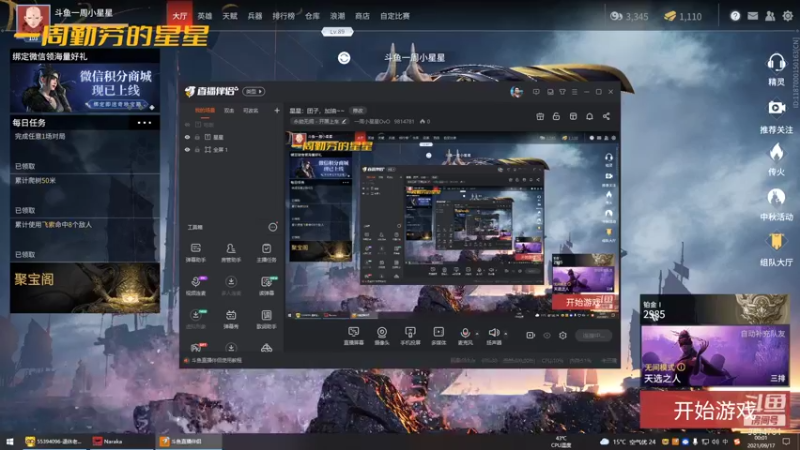Open the 歌词助手 tool
800x450 pixels.
pos(266,318)
